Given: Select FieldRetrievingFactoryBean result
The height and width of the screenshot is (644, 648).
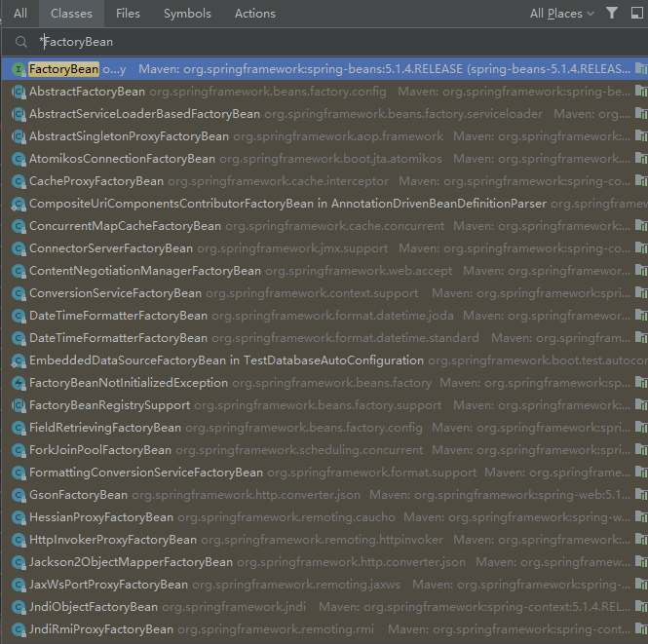Looking at the screenshot, I should 324,427.
